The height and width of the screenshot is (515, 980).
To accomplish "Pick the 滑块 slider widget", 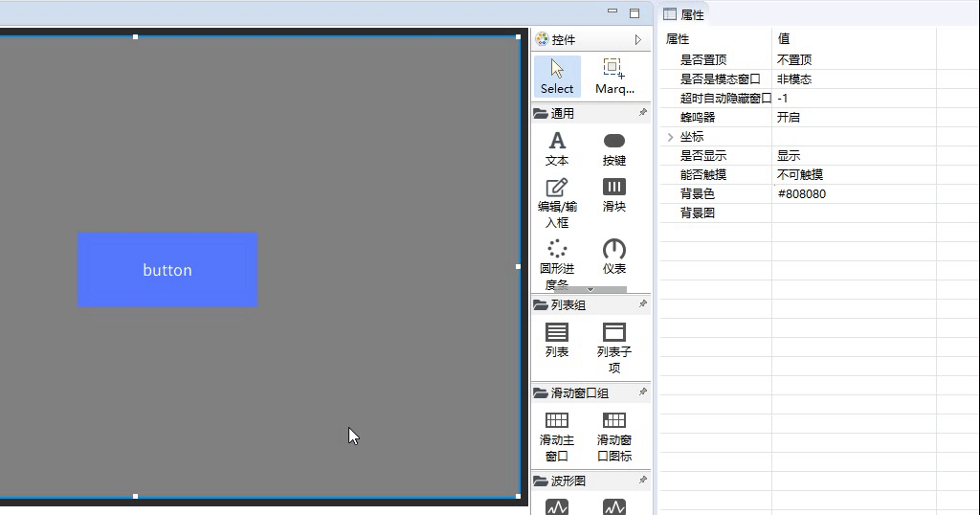I will pos(614,195).
